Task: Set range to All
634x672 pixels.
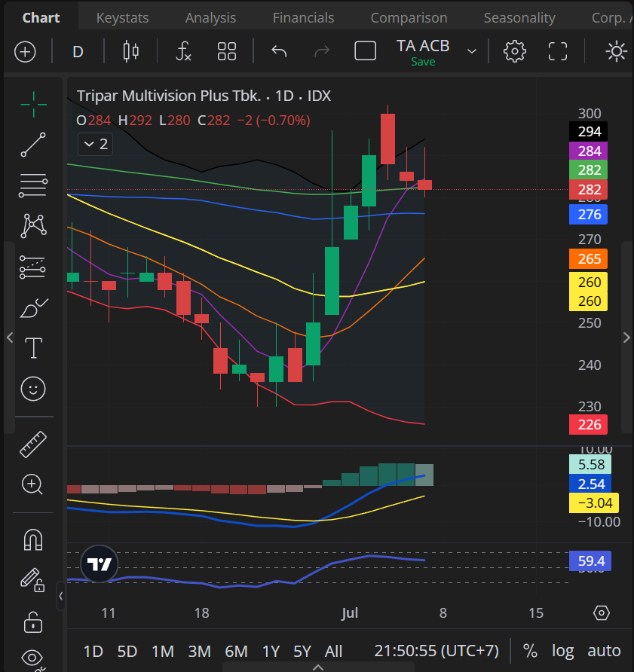Action: pyautogui.click(x=333, y=652)
